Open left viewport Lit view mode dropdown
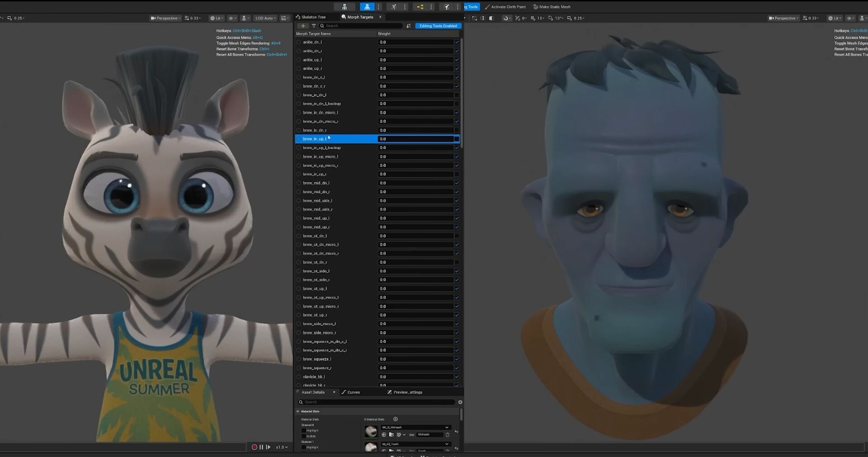868x457 pixels. click(217, 18)
